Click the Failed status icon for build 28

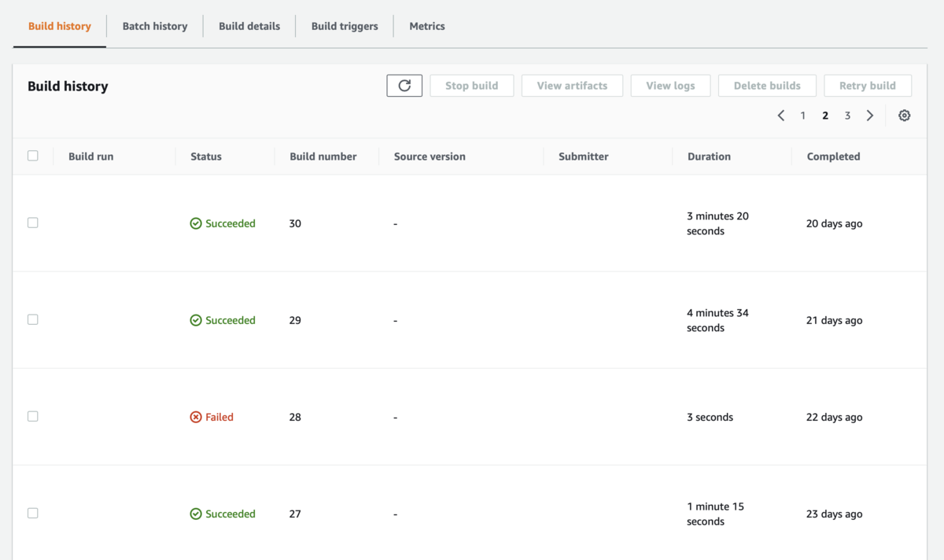[x=196, y=417]
